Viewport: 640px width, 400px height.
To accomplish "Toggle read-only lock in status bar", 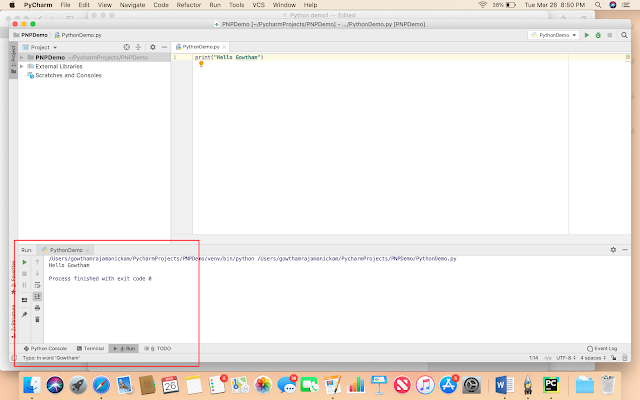I will (x=614, y=358).
